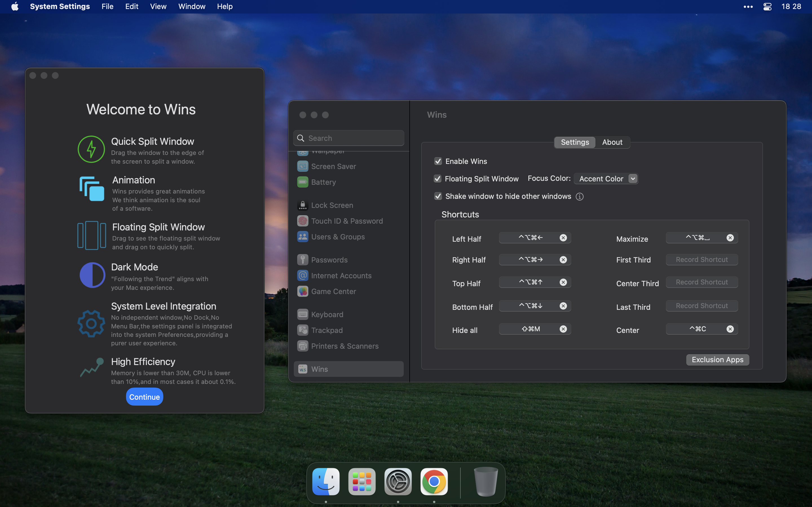Image resolution: width=812 pixels, height=507 pixels.
Task: Record shortcut for First Third
Action: (x=701, y=259)
